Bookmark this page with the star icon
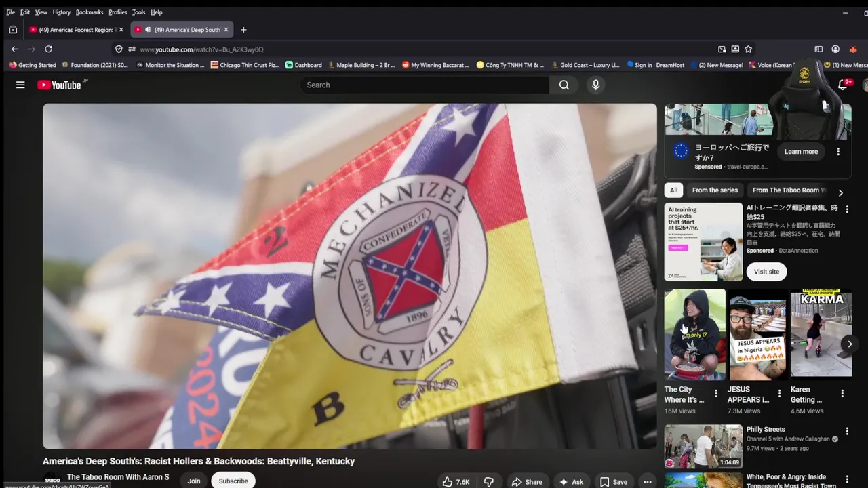868x488 pixels. tap(749, 49)
